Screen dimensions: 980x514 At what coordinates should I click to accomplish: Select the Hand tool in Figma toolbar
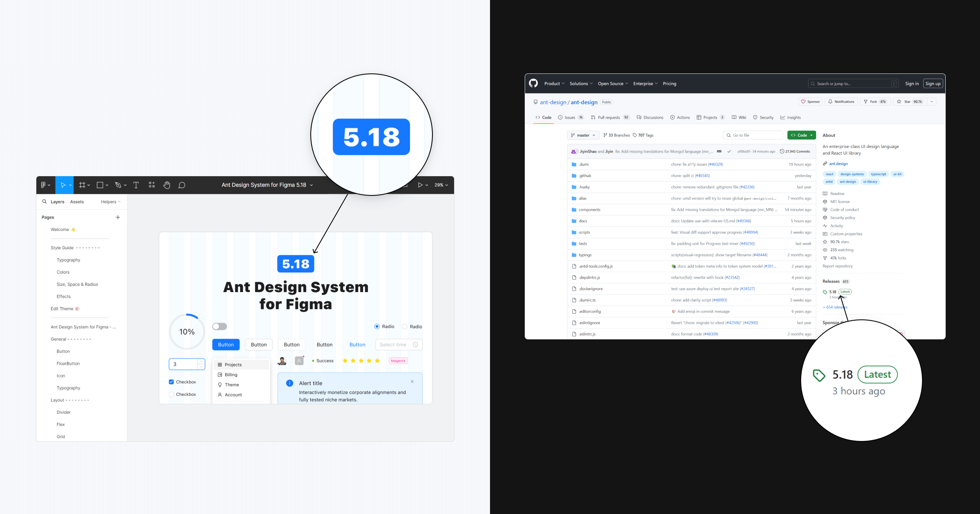click(x=167, y=185)
